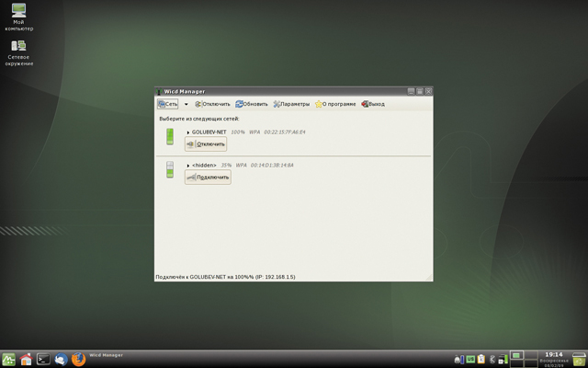Open the Klipper clipboard tray icon
The width and height of the screenshot is (588, 368).
point(481,360)
